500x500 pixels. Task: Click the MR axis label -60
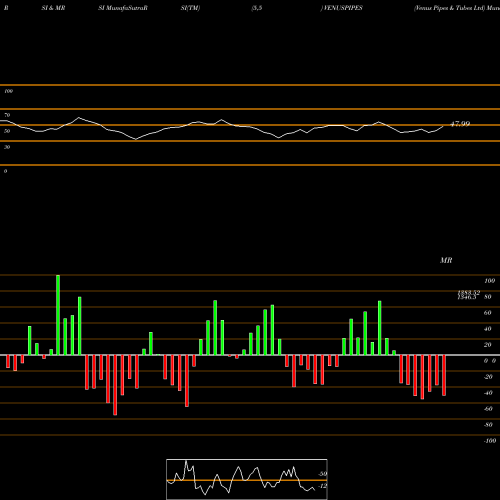click(x=488, y=409)
